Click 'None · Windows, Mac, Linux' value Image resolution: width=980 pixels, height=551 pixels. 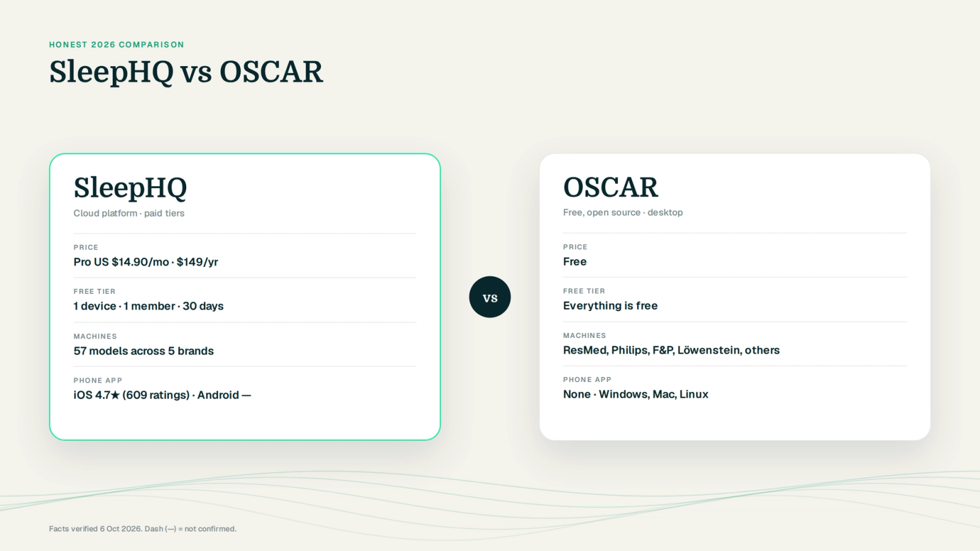coord(636,394)
